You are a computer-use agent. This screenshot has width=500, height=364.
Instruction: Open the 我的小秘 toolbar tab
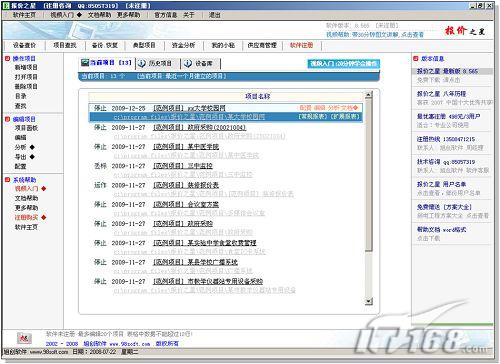click(x=223, y=45)
